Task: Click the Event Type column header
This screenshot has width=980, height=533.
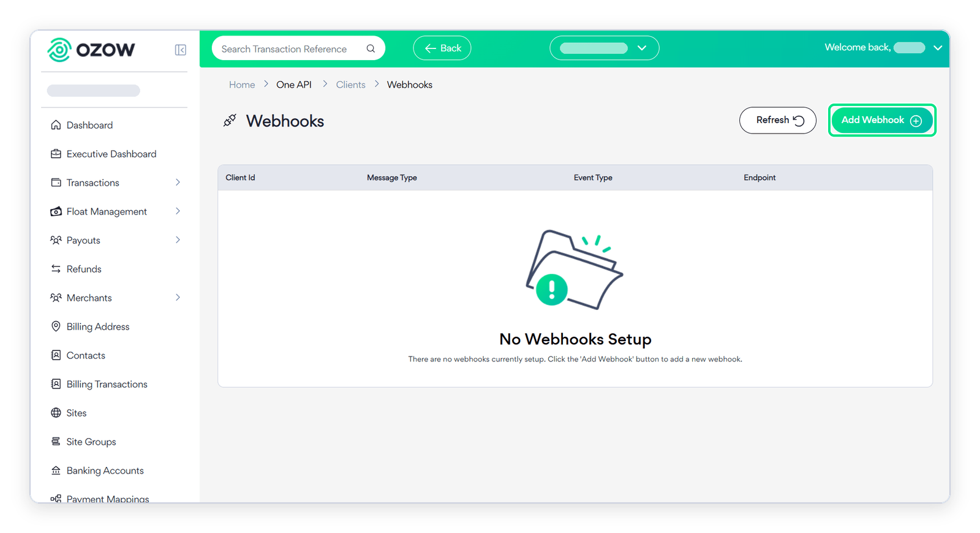Action: point(593,178)
